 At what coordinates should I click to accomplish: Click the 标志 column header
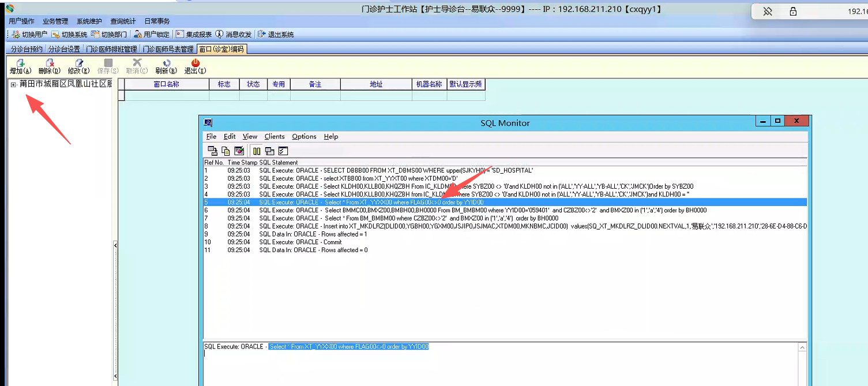224,84
